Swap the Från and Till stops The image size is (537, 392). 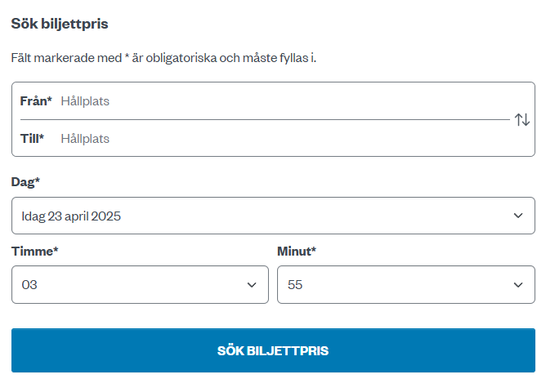pyautogui.click(x=522, y=120)
